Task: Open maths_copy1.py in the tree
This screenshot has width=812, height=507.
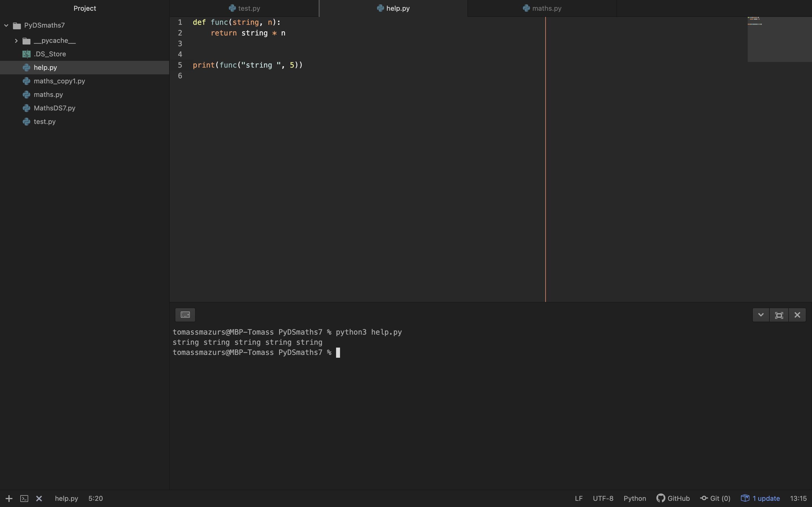Action: point(59,81)
